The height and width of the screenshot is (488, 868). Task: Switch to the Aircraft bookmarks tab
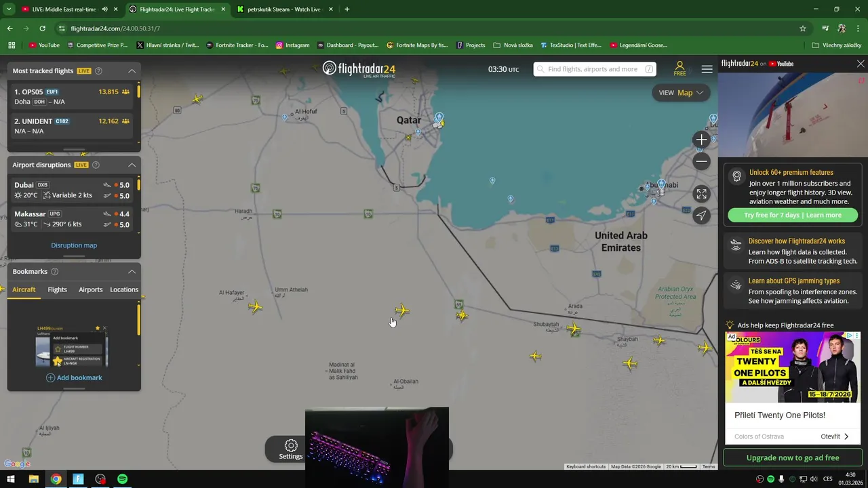point(24,289)
